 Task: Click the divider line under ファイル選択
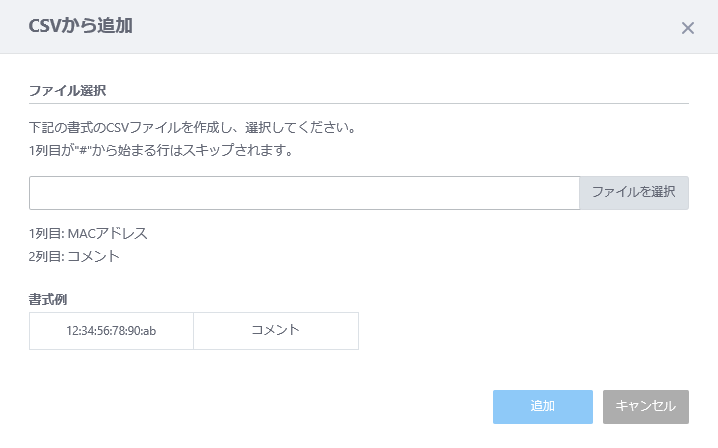click(359, 103)
